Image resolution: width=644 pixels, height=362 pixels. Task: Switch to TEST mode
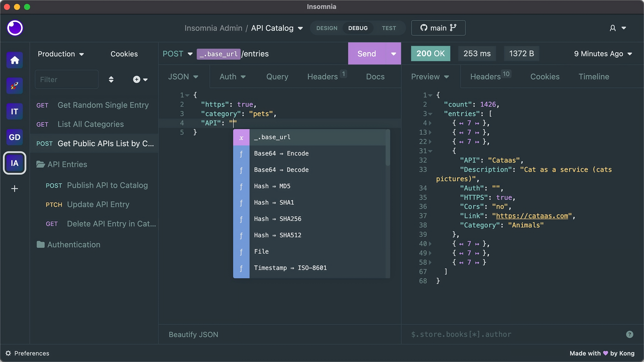click(389, 28)
